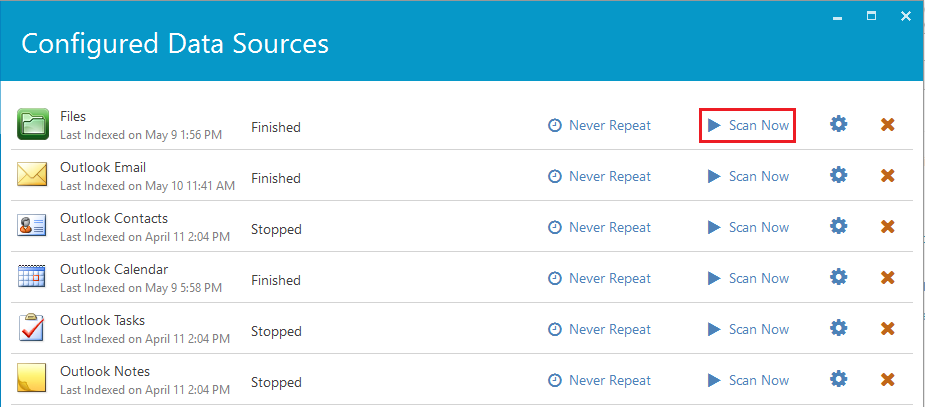The width and height of the screenshot is (925, 407).
Task: Open settings gear for Files source
Action: [839, 125]
